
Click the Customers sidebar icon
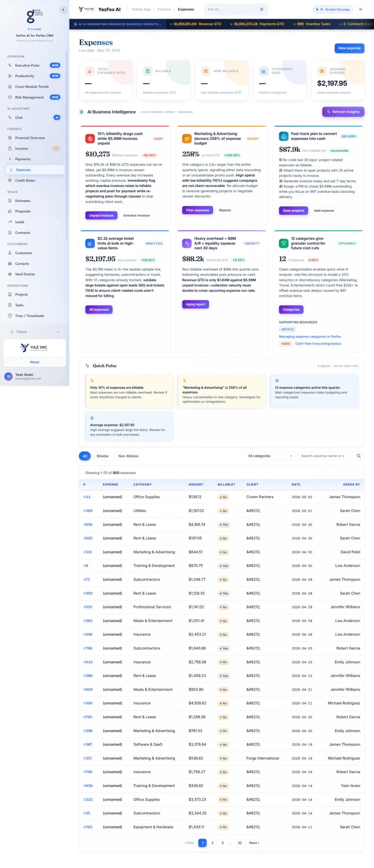[10, 253]
